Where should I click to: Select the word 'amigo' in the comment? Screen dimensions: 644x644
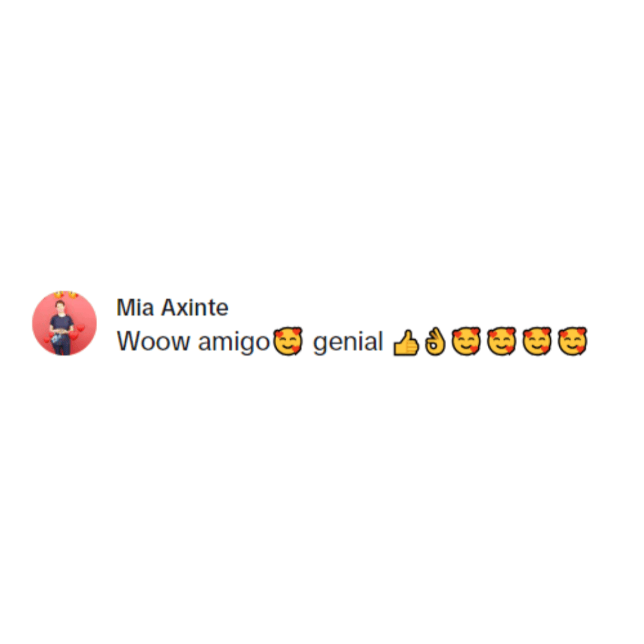pos(234,342)
